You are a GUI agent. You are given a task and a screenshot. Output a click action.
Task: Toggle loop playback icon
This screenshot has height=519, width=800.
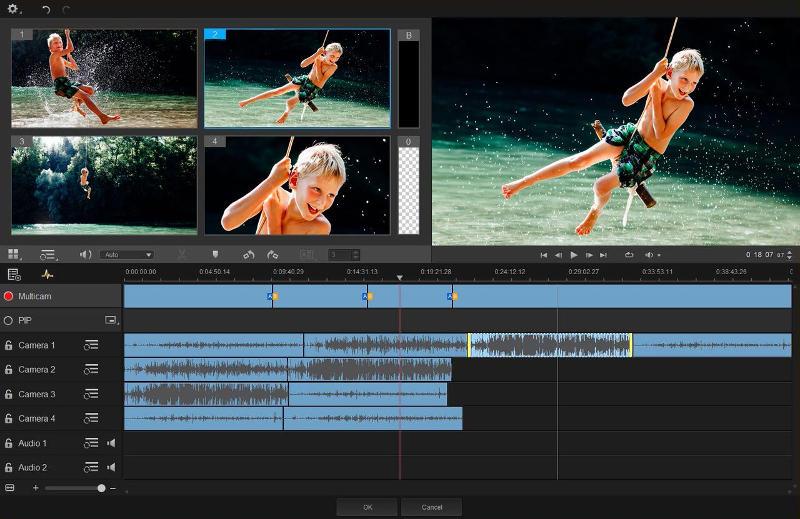[x=629, y=255]
